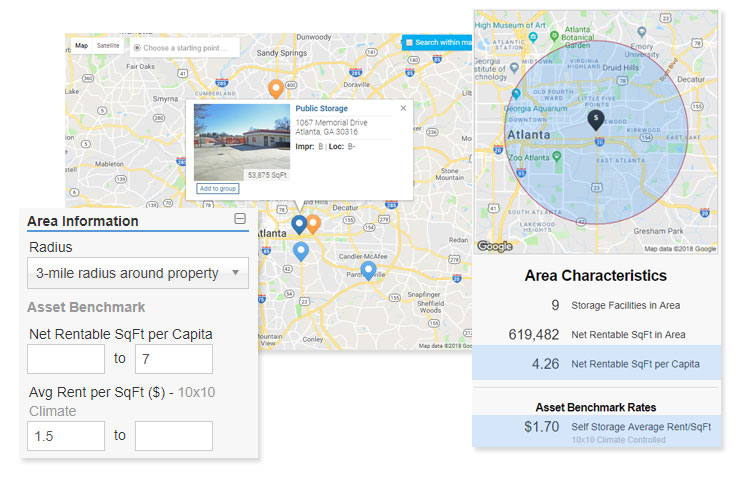Image resolution: width=748 pixels, height=500 pixels.
Task: Click the Avg Rent maximum input field
Action: [174, 436]
